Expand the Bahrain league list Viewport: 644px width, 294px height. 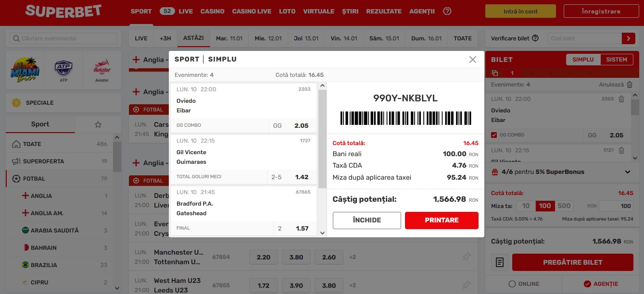point(59,248)
